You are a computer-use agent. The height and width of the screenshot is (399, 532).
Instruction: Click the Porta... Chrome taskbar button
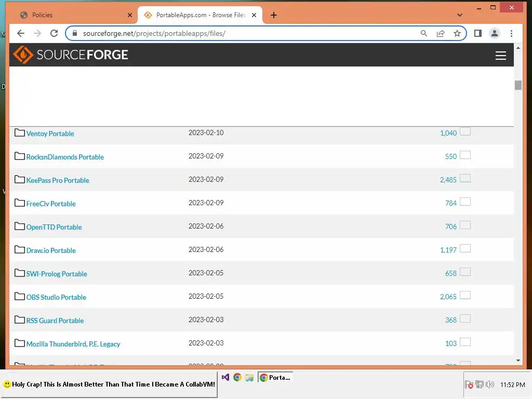click(x=275, y=377)
